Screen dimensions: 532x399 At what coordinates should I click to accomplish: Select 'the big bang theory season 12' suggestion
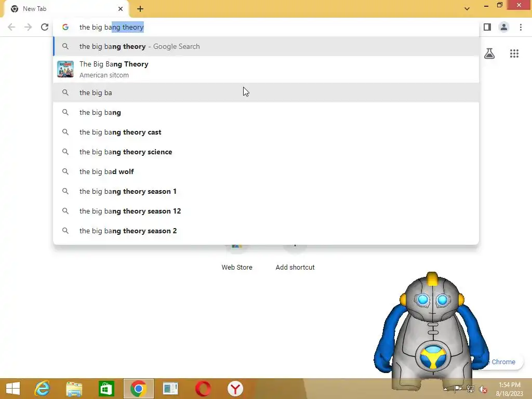(x=266, y=211)
